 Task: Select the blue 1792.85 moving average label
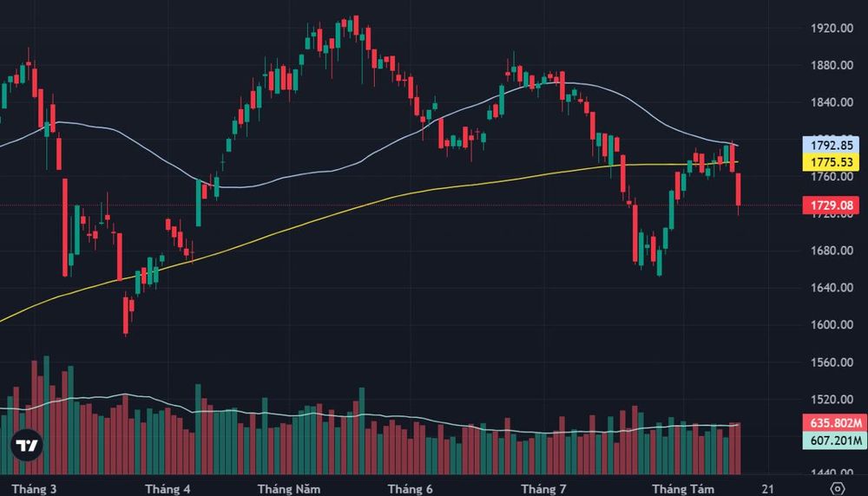pyautogui.click(x=831, y=145)
